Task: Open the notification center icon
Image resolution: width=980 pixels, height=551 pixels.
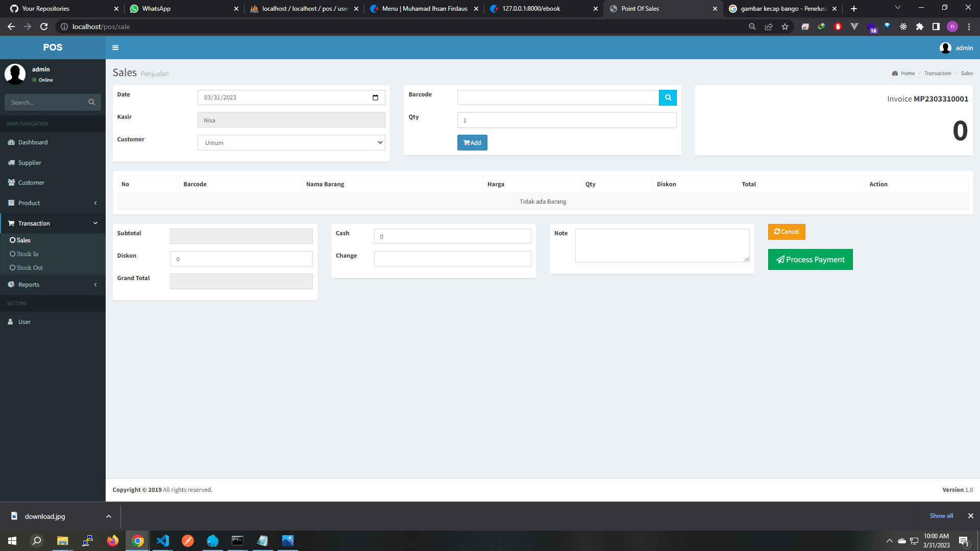Action: tap(964, 541)
